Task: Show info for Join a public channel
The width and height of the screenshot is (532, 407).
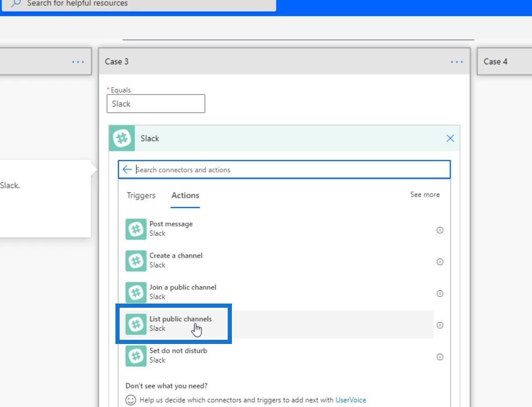Action: tap(440, 293)
